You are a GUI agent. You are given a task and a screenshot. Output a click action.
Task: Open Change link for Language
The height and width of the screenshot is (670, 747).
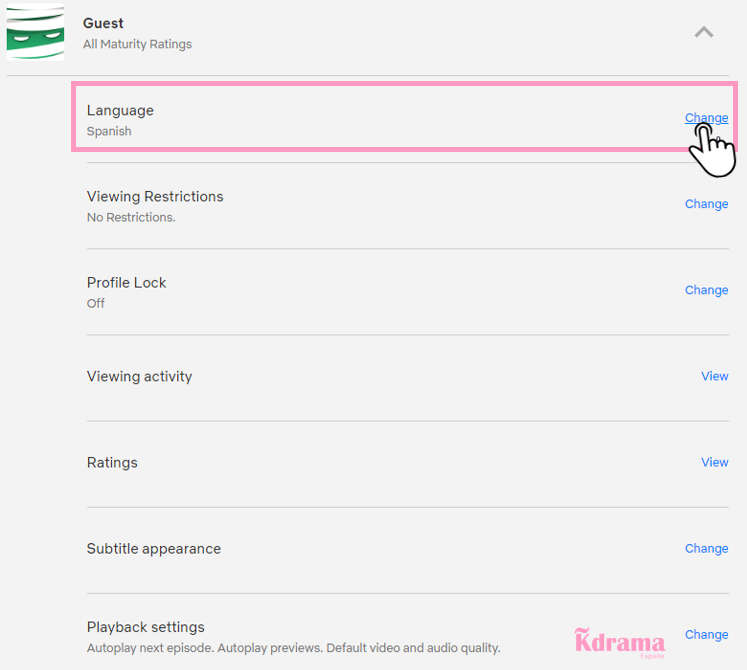(x=707, y=118)
